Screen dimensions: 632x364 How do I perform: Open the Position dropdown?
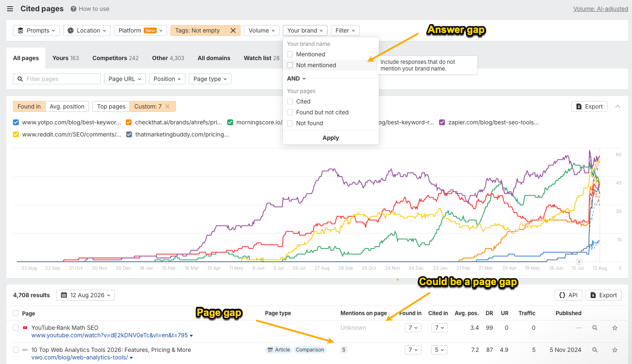(167, 79)
